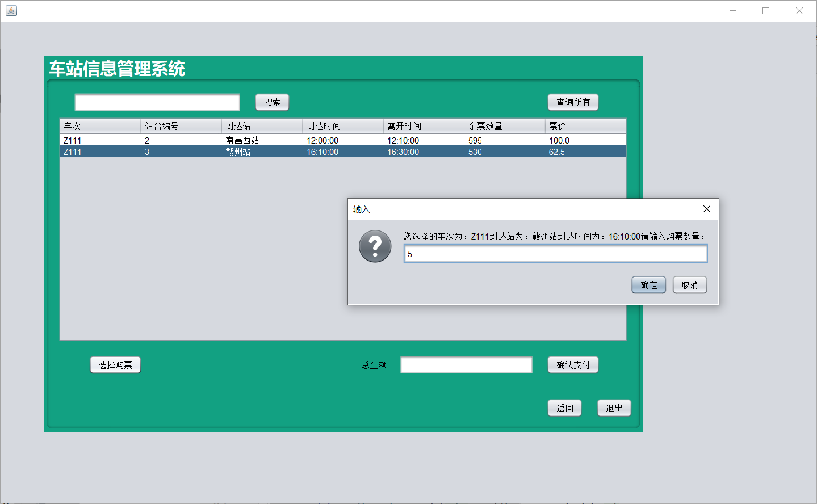Click the question mark icon in the dialog
817x504 pixels.
tap(375, 246)
